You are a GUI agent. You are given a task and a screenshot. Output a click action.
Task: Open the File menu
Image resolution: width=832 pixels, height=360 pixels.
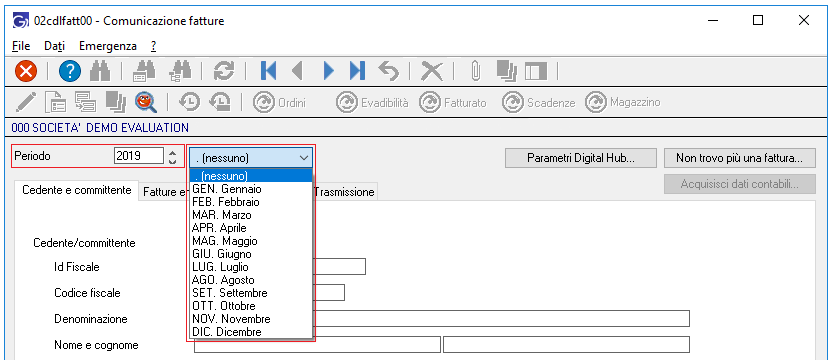pos(21,46)
